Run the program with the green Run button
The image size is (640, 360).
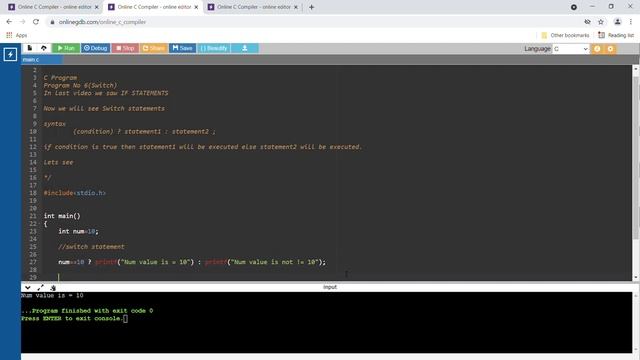tap(66, 48)
